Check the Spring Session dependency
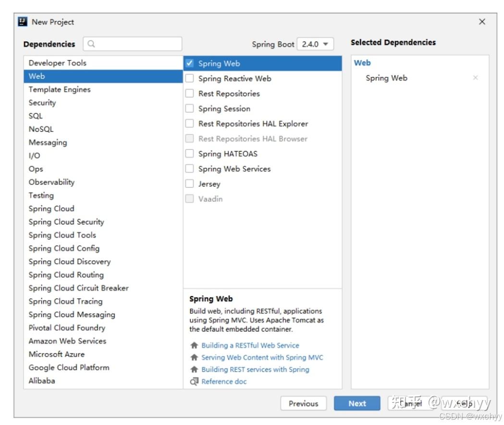This screenshot has height=425, width=504. (190, 109)
